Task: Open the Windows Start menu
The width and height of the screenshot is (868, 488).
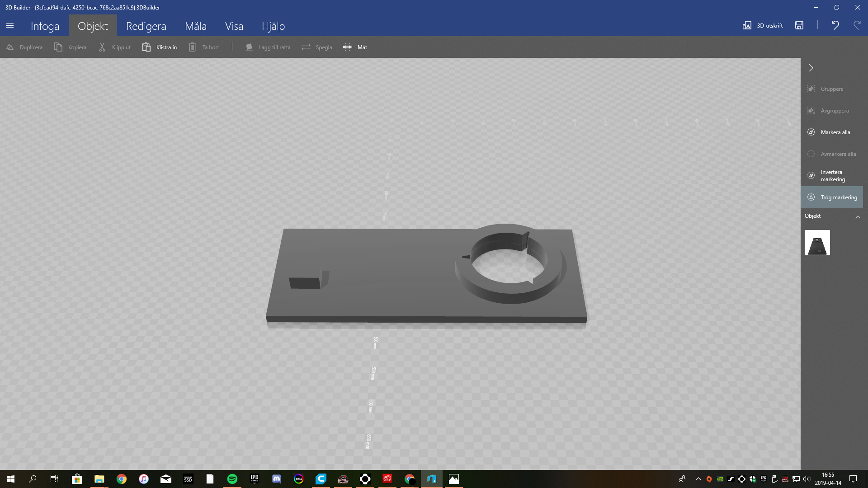Action: 11,479
